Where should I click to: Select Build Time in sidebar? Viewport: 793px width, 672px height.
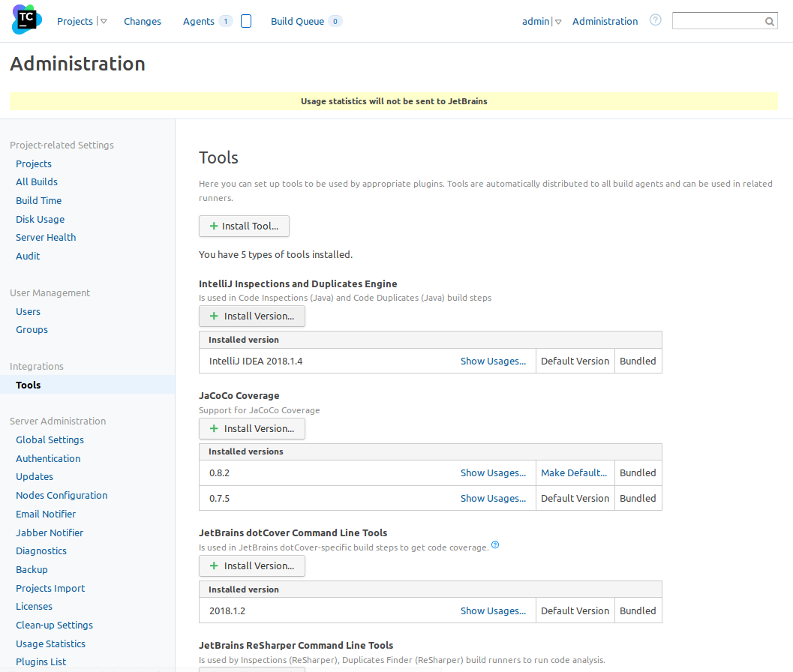[38, 200]
